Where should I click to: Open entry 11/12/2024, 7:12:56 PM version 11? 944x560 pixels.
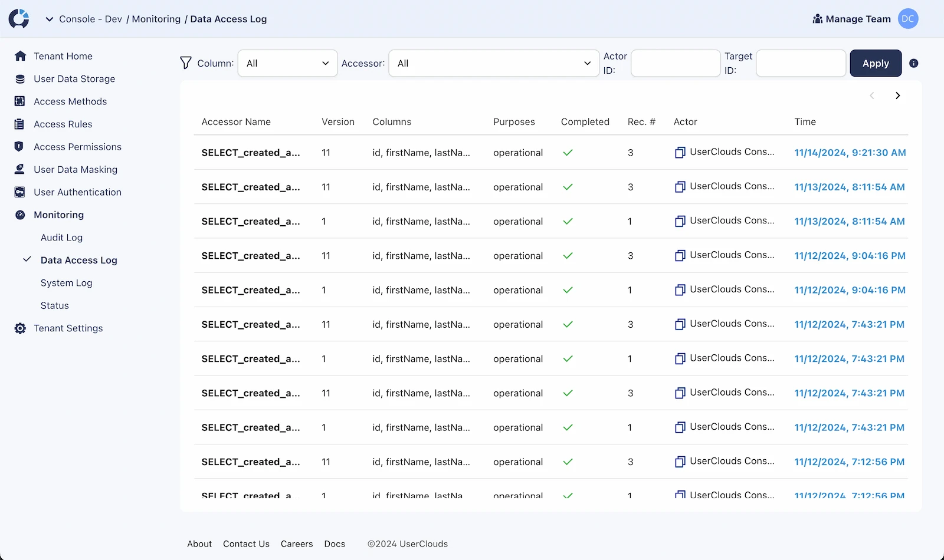(x=849, y=462)
